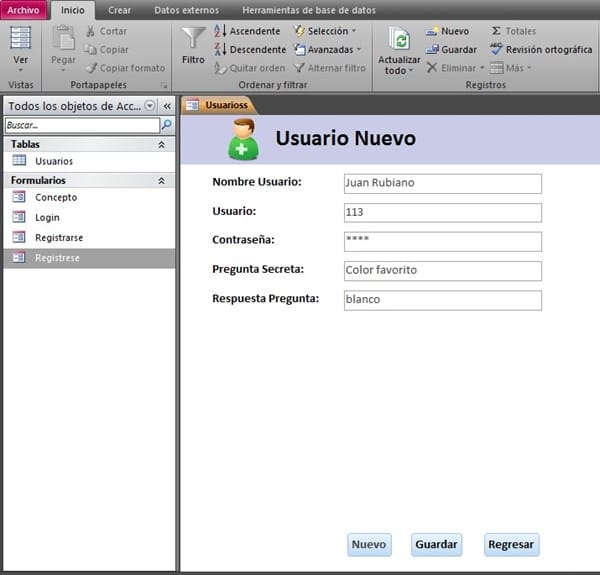The height and width of the screenshot is (575, 600).
Task: Select the Copiar formato brush icon
Action: coord(91,68)
